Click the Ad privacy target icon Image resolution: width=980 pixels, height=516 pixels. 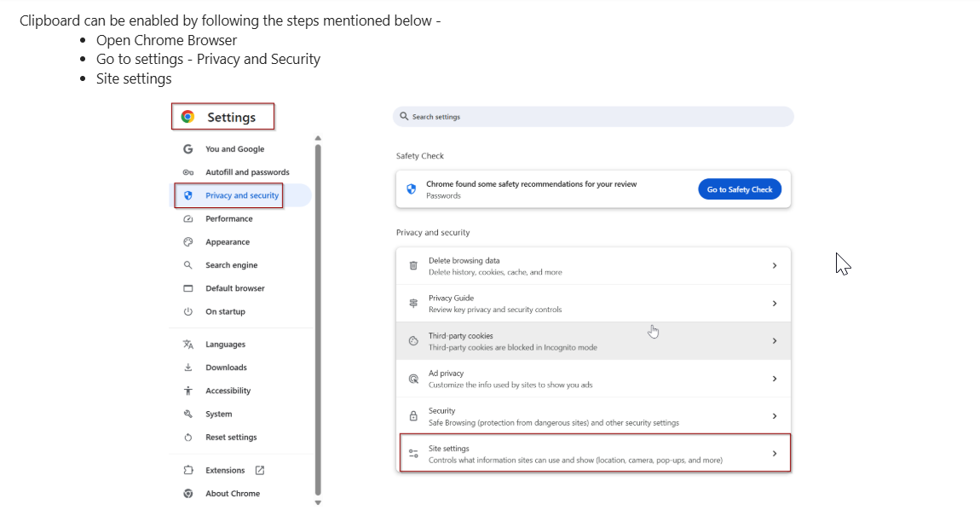pyautogui.click(x=413, y=379)
